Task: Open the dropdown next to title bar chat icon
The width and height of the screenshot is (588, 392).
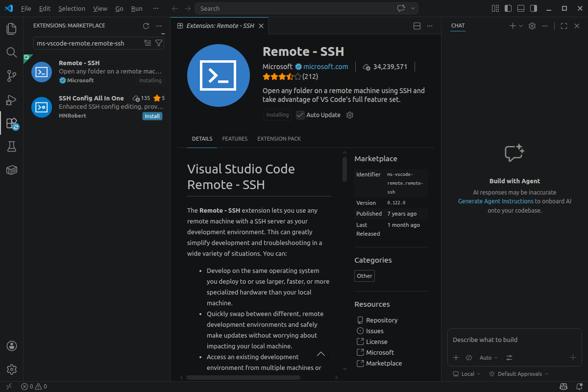Action: click(x=413, y=8)
